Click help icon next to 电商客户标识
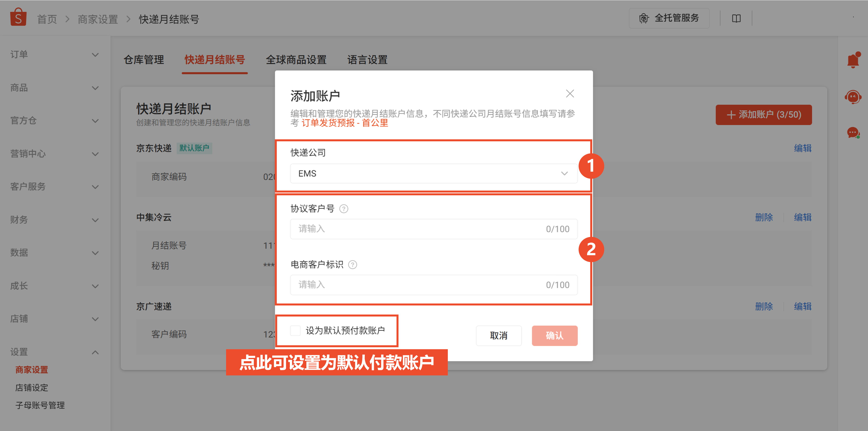This screenshot has height=431, width=868. (x=353, y=265)
